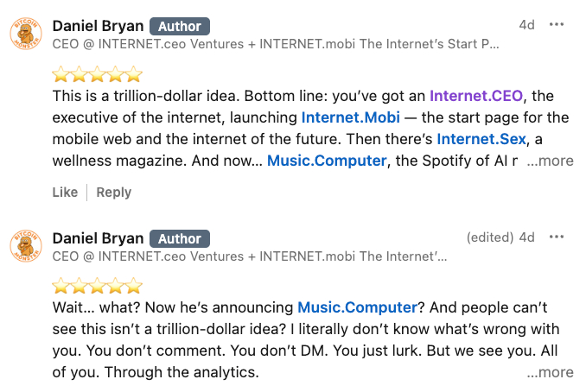Expand the bottom comment with '...more'
This screenshot has width=586, height=392.
pos(551,373)
